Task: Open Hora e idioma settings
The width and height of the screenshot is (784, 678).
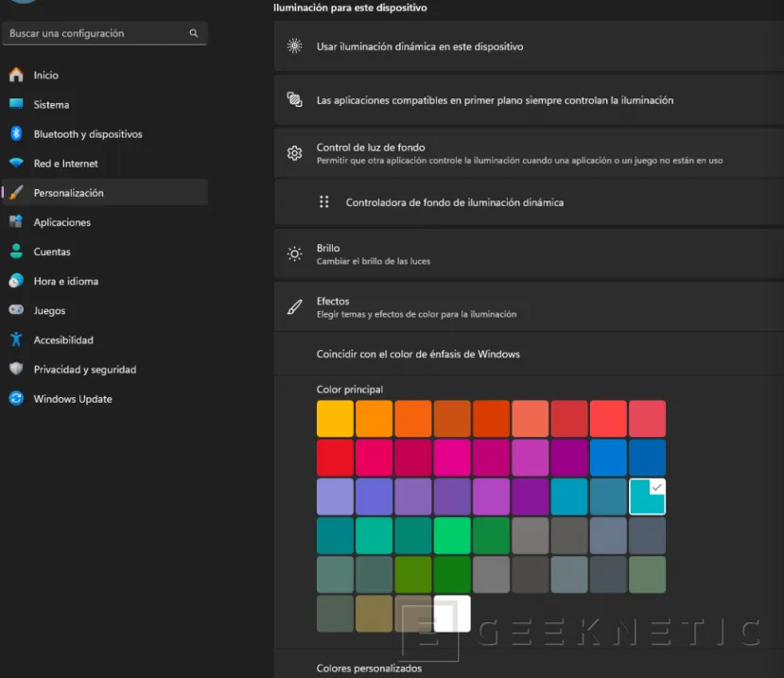Action: (x=65, y=281)
